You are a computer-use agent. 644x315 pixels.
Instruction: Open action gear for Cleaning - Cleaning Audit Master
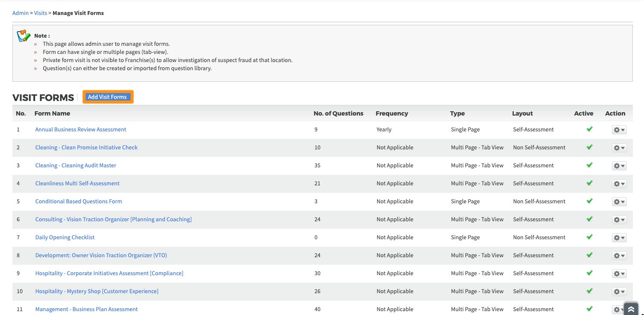[x=619, y=166]
